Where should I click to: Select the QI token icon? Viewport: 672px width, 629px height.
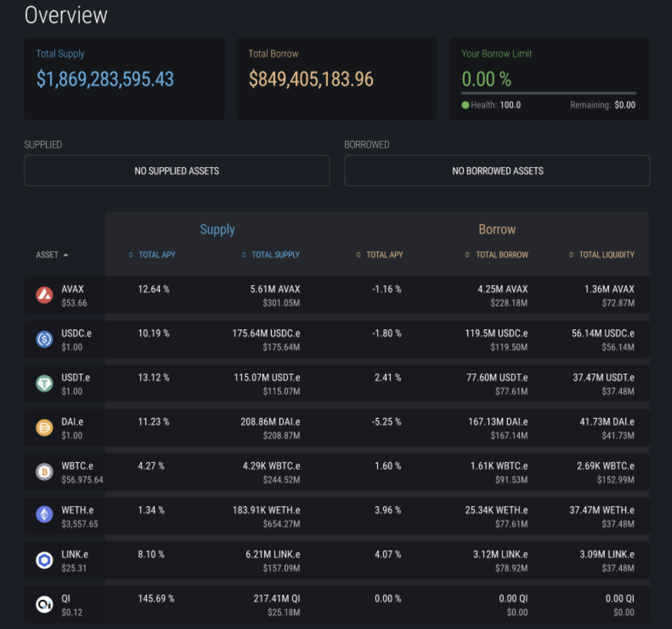tap(44, 604)
